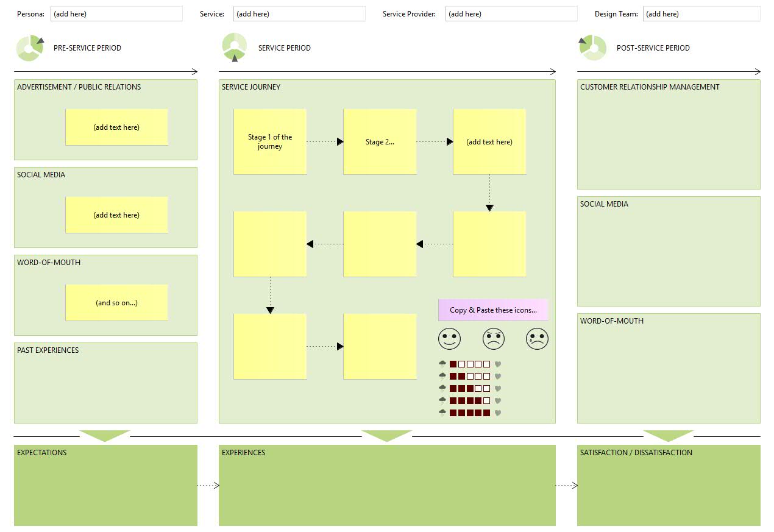Viewport: 774px width, 532px height.
Task: Click the Persona input field
Action: [x=116, y=14]
